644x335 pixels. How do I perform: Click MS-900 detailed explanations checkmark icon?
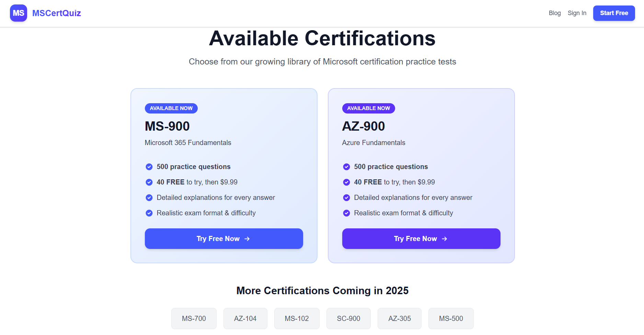[149, 198]
